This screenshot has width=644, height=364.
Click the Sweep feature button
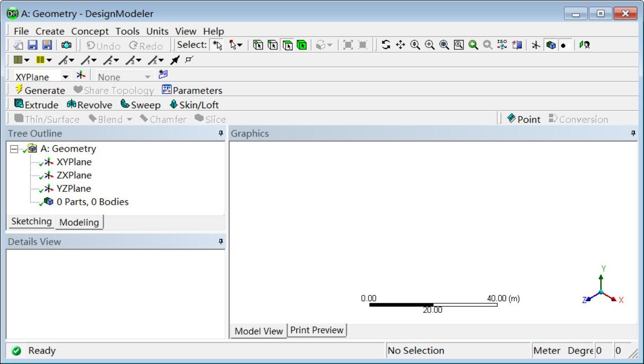[141, 105]
